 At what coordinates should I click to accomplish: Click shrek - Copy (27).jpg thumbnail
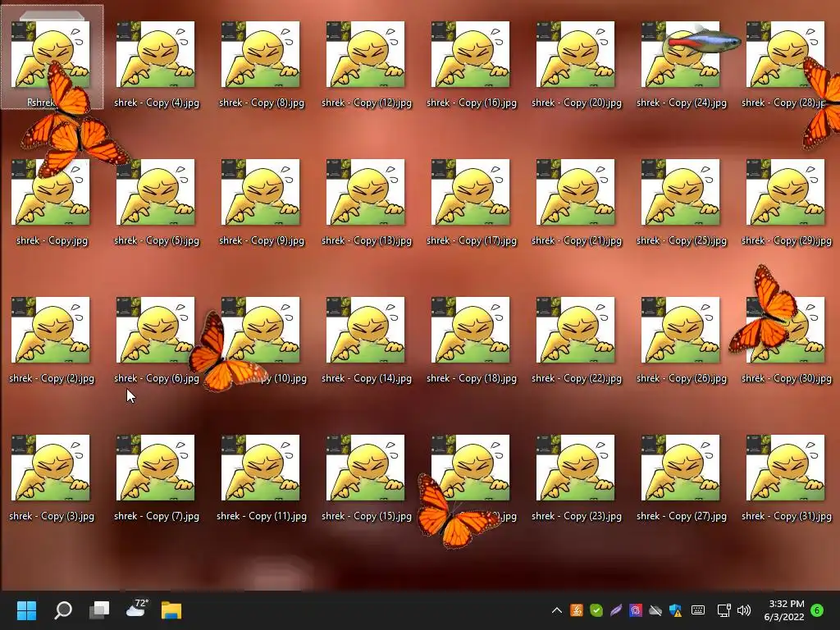(x=680, y=468)
